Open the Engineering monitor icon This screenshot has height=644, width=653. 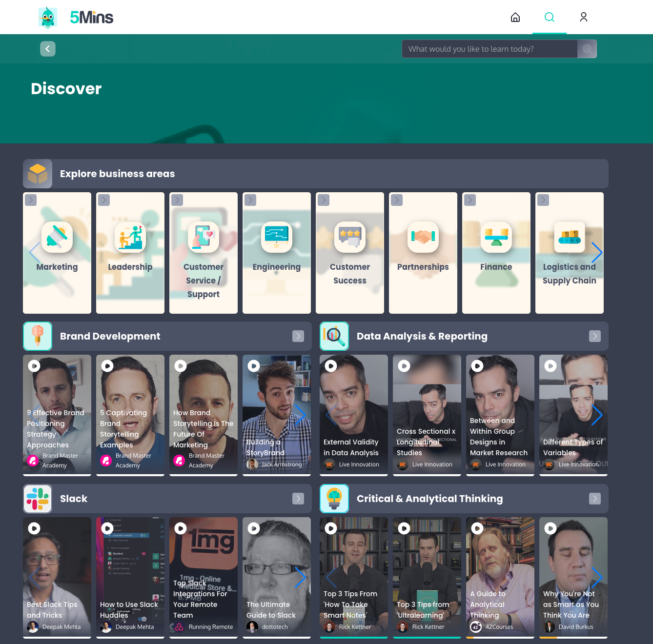click(x=277, y=237)
